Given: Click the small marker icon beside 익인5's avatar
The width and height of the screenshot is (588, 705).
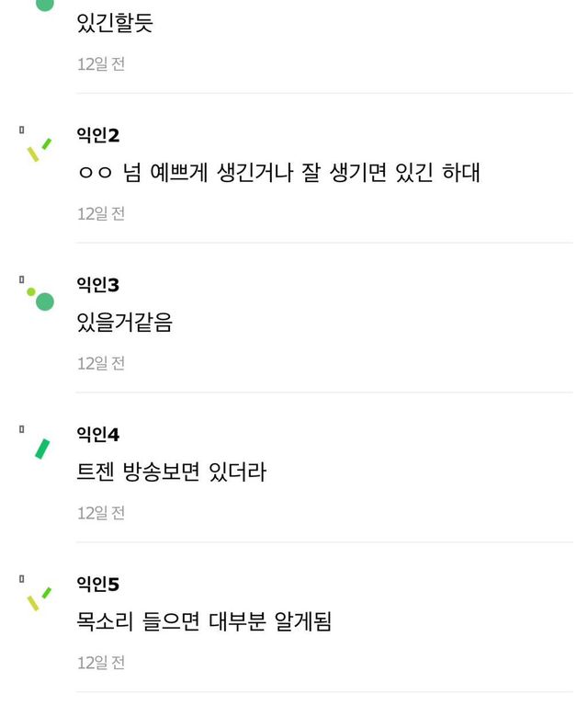Looking at the screenshot, I should click(21, 579).
